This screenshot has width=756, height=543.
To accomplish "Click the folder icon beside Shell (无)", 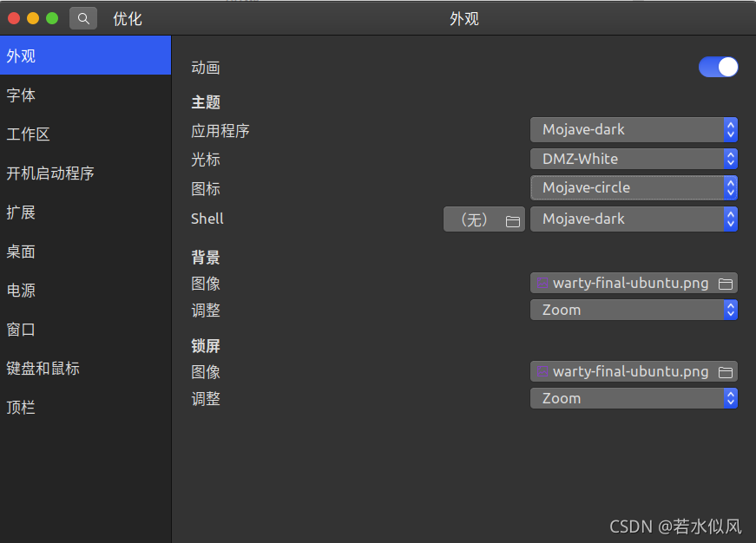I will pyautogui.click(x=512, y=220).
